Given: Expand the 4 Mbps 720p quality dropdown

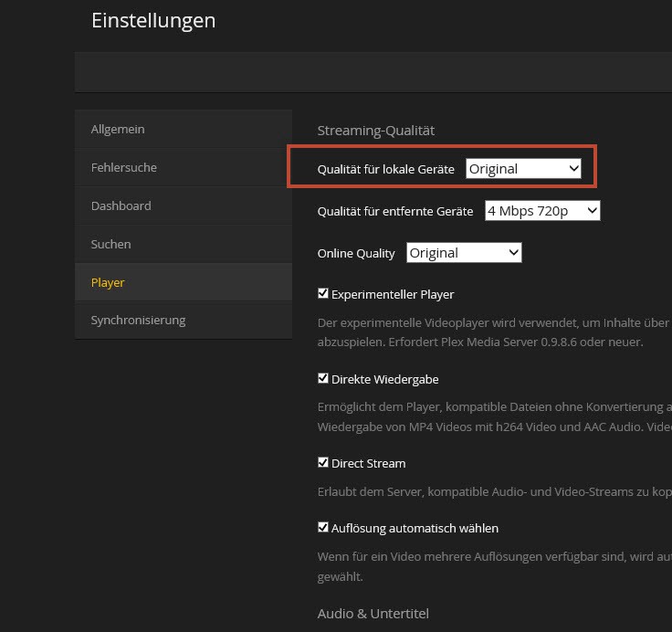Looking at the screenshot, I should 541,211.
